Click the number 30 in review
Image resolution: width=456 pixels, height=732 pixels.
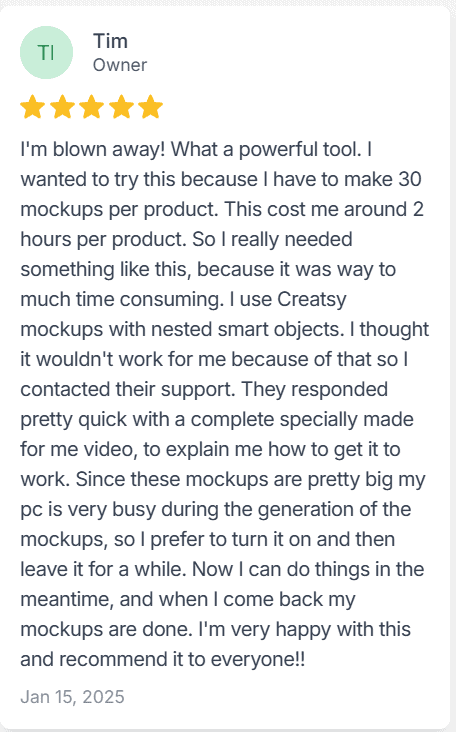pyautogui.click(x=410, y=179)
